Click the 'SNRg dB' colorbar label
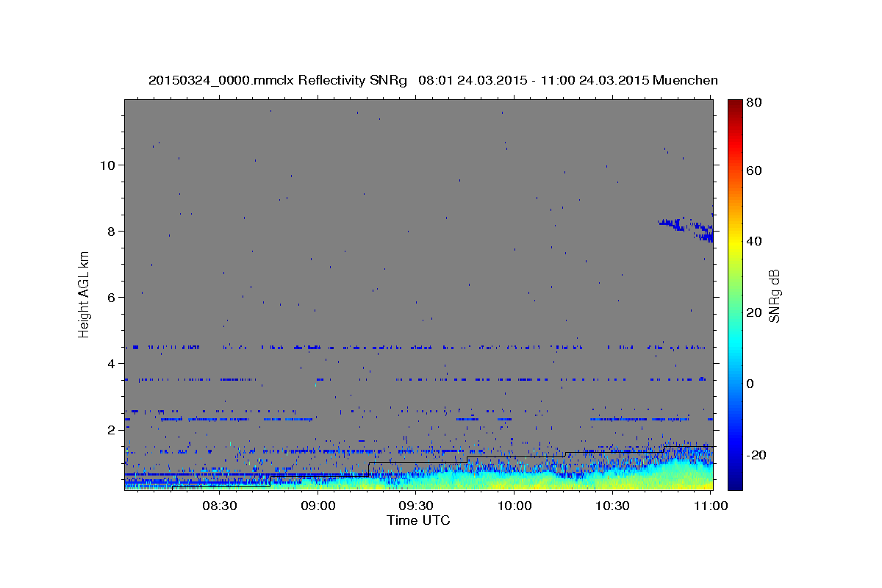The height and width of the screenshot is (588, 882). coord(774,295)
